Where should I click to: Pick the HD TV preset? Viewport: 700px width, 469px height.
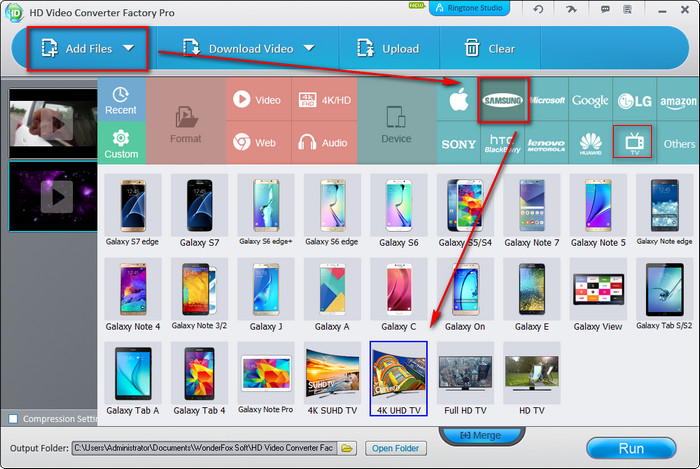tap(532, 378)
